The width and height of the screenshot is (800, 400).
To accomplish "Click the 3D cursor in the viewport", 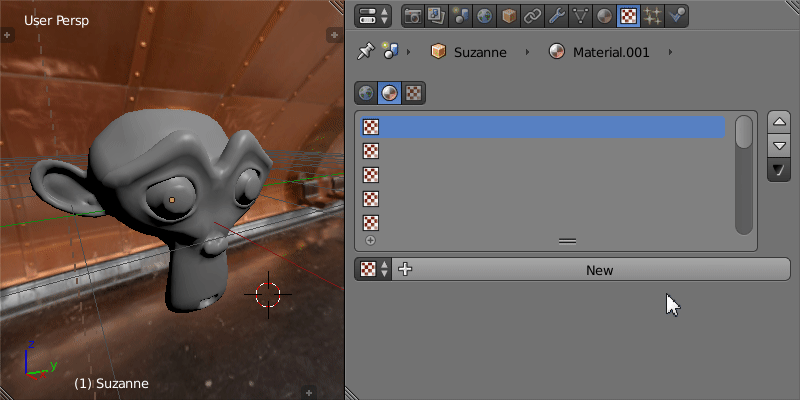I will pos(268,294).
